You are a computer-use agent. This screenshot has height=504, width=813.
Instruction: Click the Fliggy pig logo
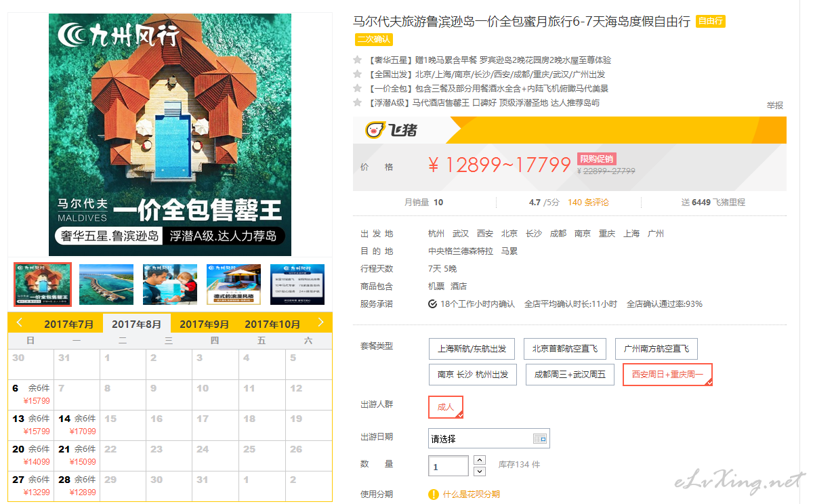pos(392,130)
